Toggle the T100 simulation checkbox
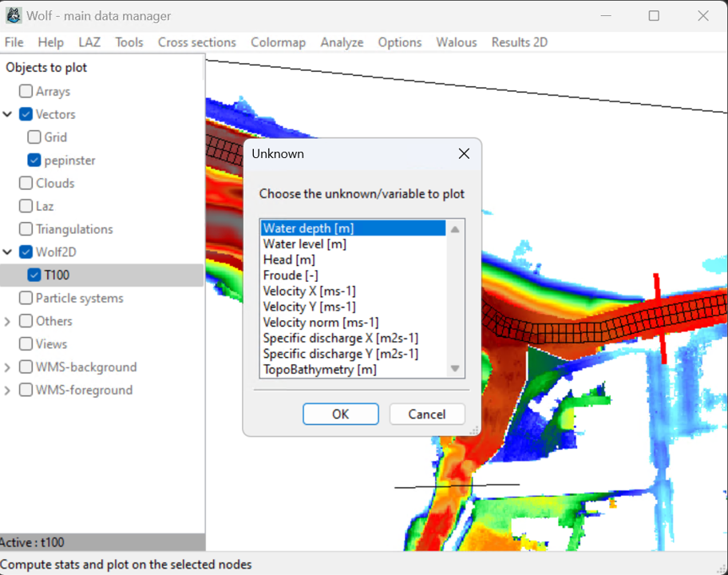This screenshot has height=575, width=728. click(34, 276)
